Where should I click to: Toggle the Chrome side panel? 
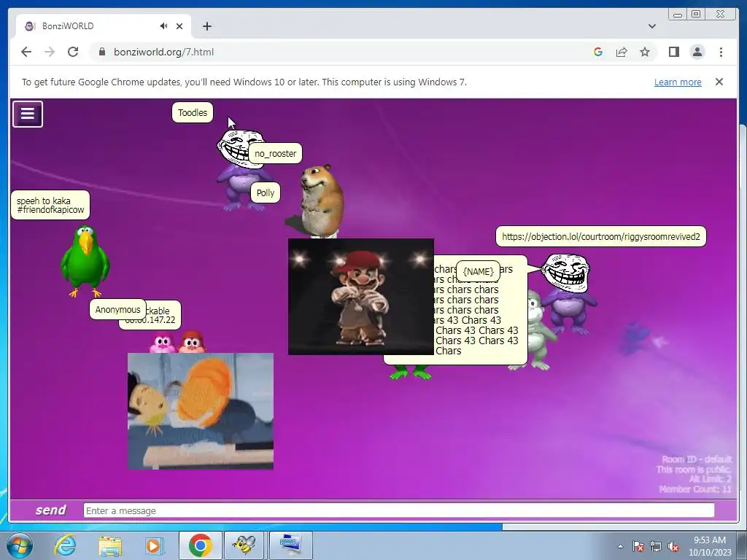tap(673, 52)
